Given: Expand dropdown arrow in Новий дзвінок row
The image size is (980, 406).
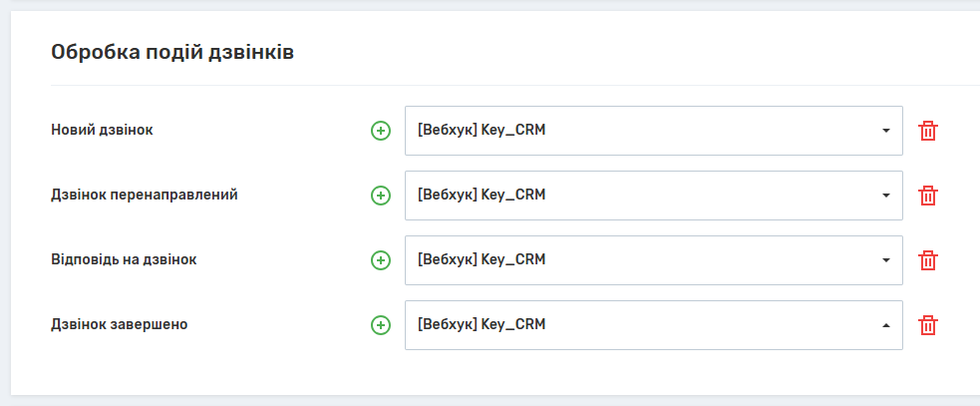Looking at the screenshot, I should (x=885, y=131).
